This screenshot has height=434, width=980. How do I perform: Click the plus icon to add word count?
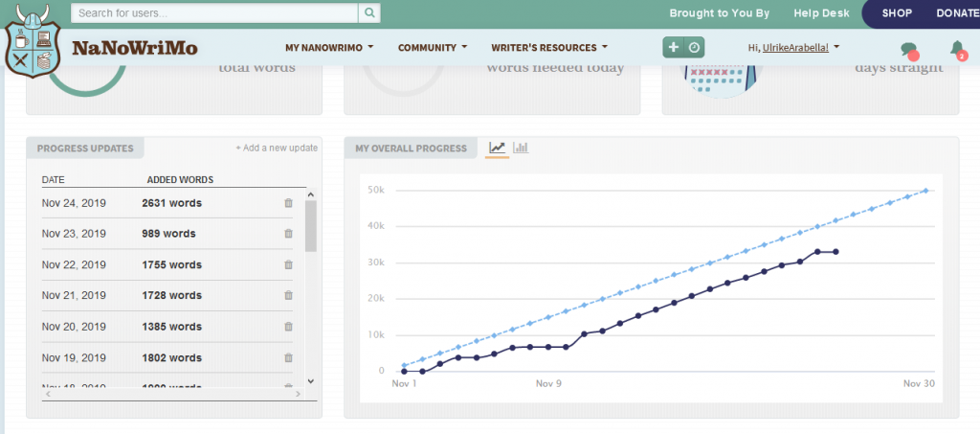pyautogui.click(x=673, y=48)
